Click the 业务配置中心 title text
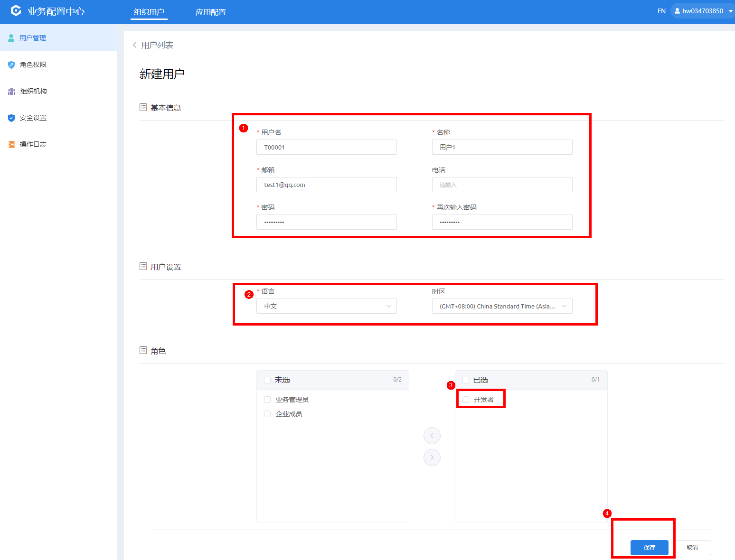735x560 pixels. [x=56, y=11]
